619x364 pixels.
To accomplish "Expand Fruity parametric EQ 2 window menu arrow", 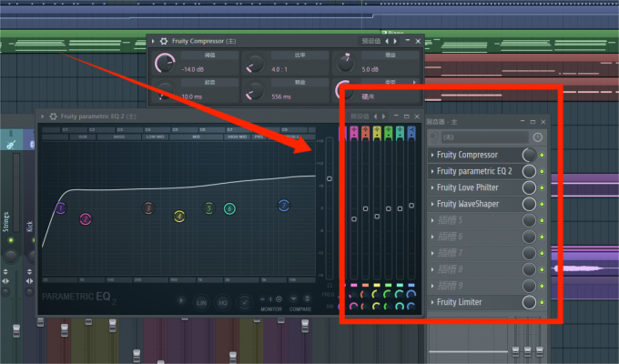I will click(43, 116).
